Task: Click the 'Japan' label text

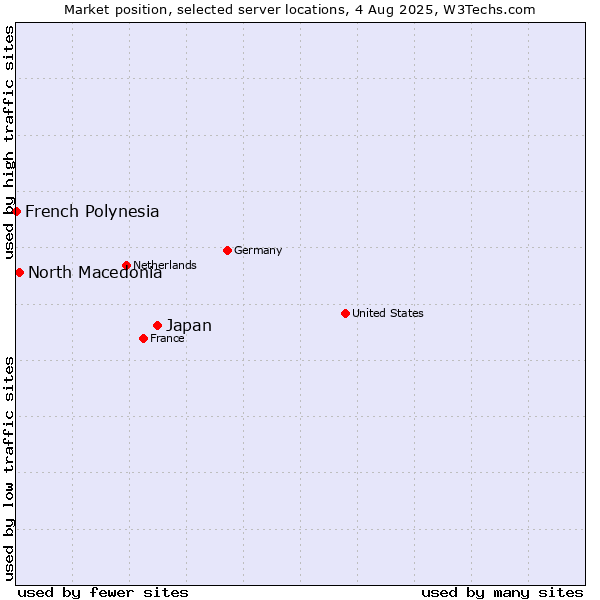Action: pos(189,326)
